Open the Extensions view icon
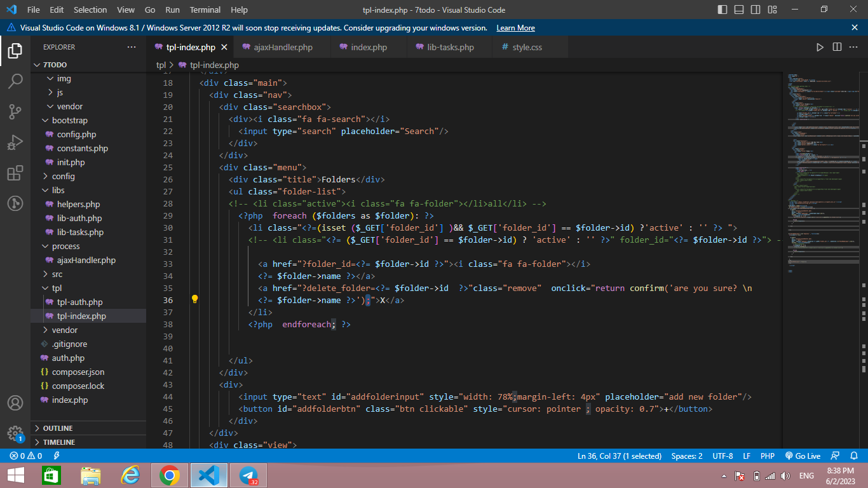The width and height of the screenshot is (868, 488). tap(15, 173)
